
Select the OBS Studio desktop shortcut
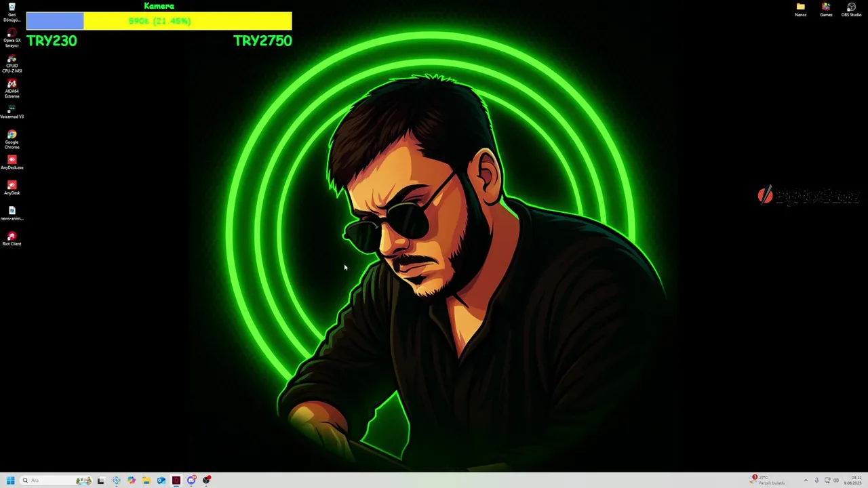[851, 9]
